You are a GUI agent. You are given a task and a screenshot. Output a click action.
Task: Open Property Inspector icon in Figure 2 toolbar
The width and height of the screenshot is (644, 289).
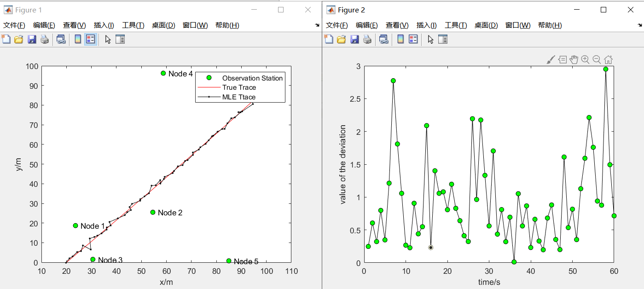point(443,39)
